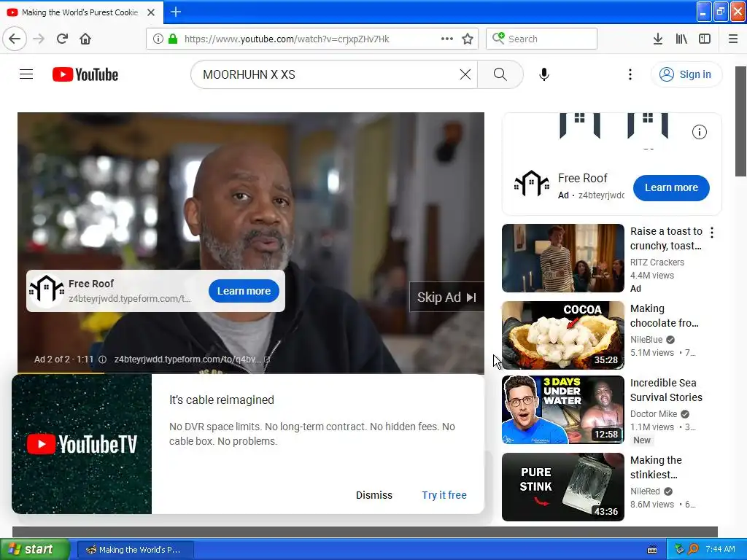
Task: Show site information for youtube.com
Action: coord(158,39)
